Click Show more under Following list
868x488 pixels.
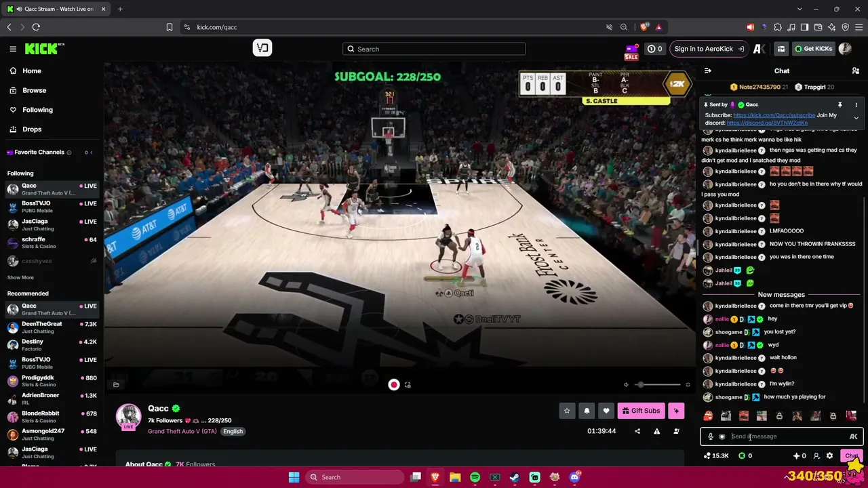20,277
